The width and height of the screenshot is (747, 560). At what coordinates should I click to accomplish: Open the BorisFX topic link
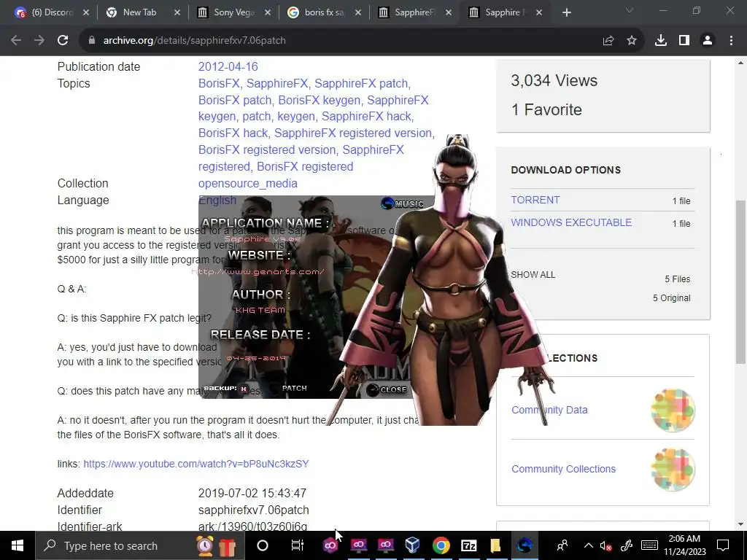(219, 83)
